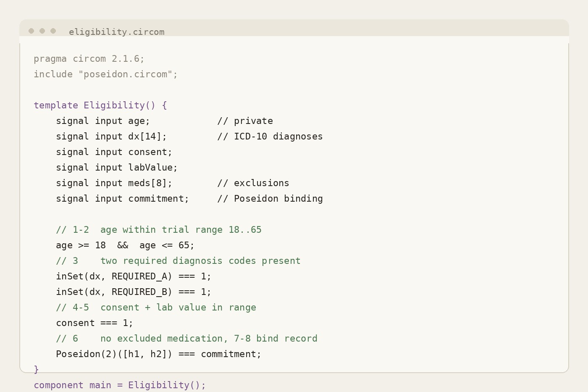Click the '// exclusions' comment
The image size is (588, 392).
pos(253,183)
